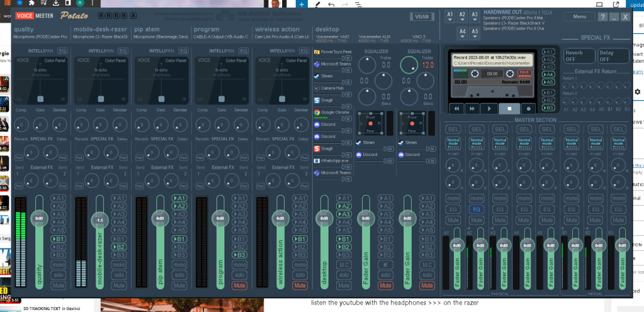Click the Camera Hub app icon
The height and width of the screenshot is (312, 644).
click(x=317, y=88)
